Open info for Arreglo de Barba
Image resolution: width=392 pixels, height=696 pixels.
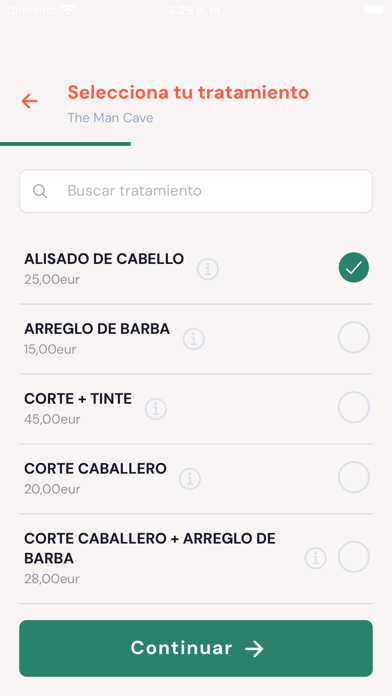point(194,339)
